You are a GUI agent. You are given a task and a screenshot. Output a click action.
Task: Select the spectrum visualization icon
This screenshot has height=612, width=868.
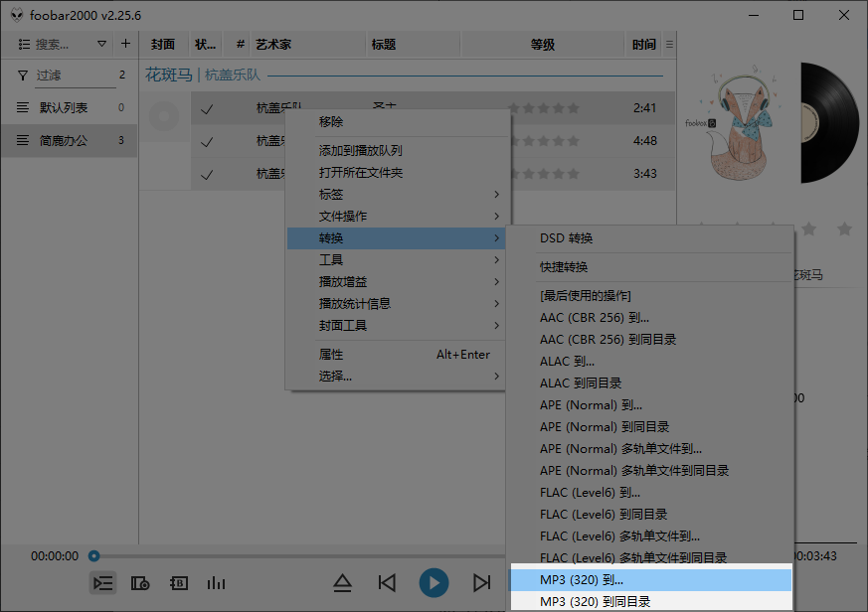coord(217,584)
